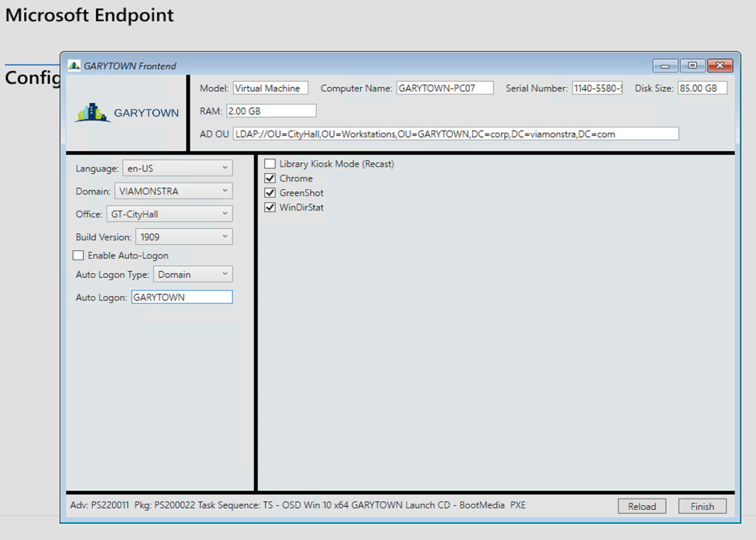Uncheck the Chrome application checkbox
The width and height of the screenshot is (756, 540).
[x=270, y=178]
